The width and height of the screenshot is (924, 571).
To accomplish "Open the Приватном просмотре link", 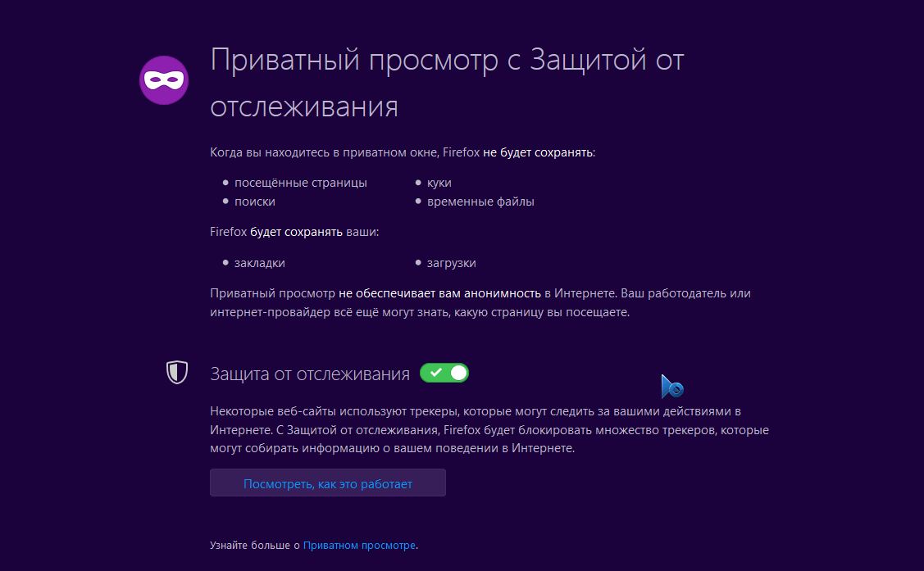I will (x=359, y=545).
